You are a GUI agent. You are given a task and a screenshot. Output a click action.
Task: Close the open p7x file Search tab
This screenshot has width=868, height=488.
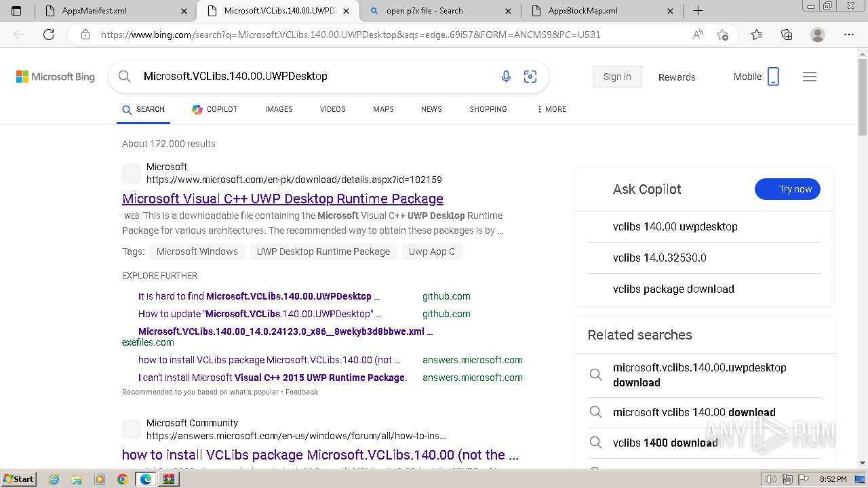tap(508, 11)
